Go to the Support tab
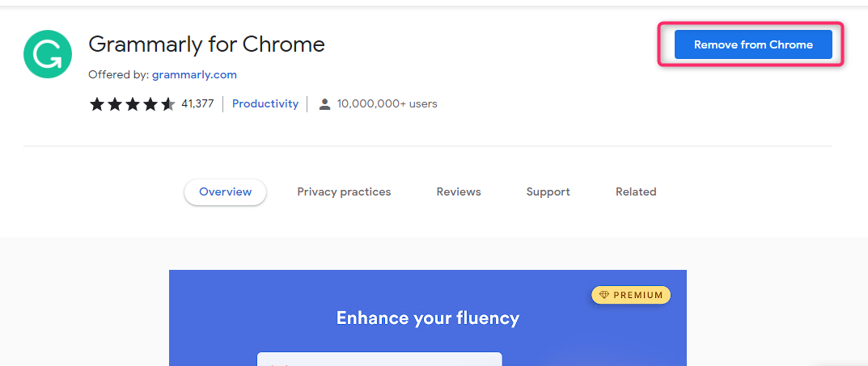Image resolution: width=868 pixels, height=366 pixels. click(x=548, y=191)
